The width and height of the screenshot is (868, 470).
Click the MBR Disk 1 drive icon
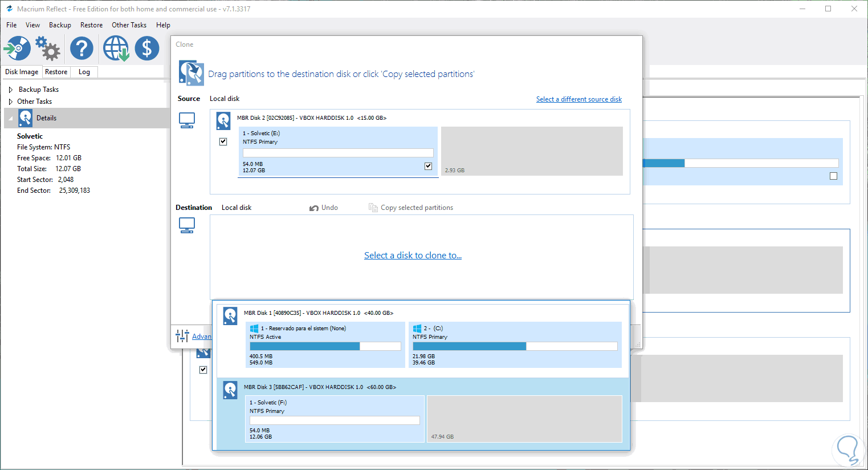click(230, 316)
